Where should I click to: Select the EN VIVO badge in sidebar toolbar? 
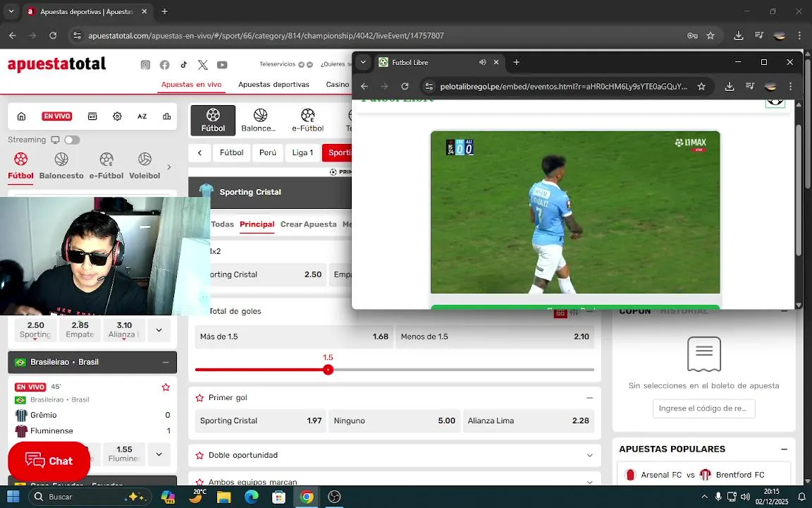pos(56,116)
